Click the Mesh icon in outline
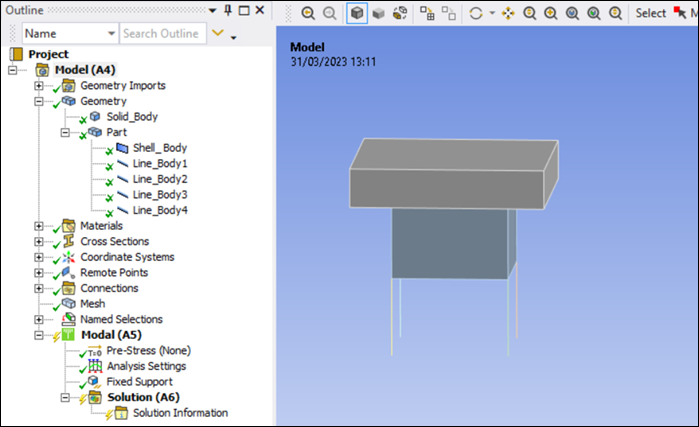Viewport: 699px width, 427px height. pos(69,304)
